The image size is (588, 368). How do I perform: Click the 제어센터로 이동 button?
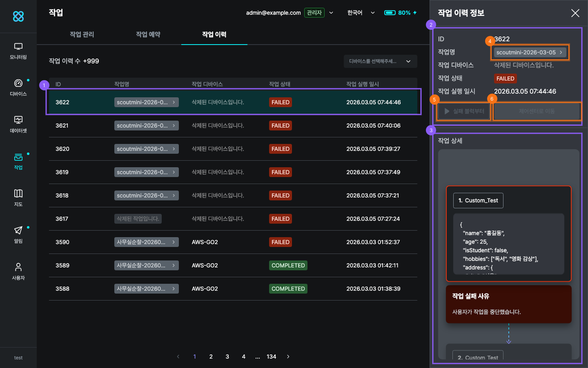537,111
